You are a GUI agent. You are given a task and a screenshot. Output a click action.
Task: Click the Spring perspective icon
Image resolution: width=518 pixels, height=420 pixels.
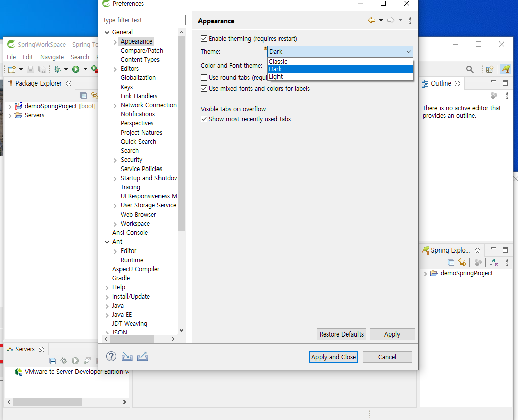506,69
